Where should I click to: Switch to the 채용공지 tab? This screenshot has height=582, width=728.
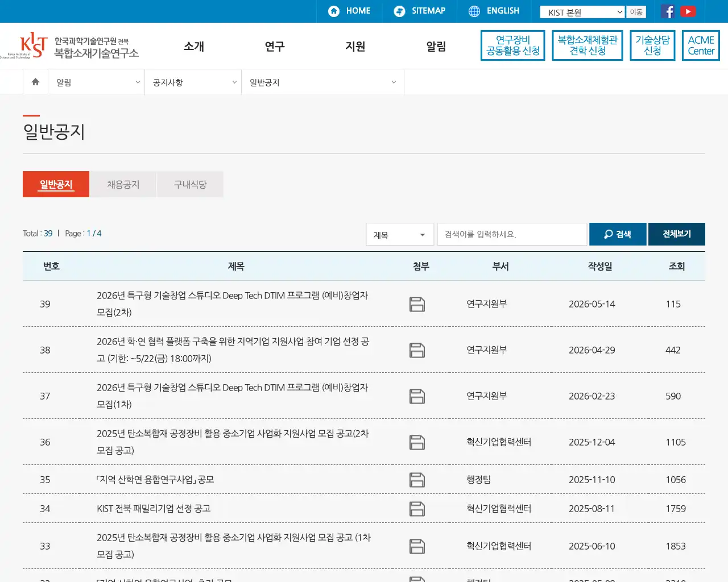pos(123,184)
